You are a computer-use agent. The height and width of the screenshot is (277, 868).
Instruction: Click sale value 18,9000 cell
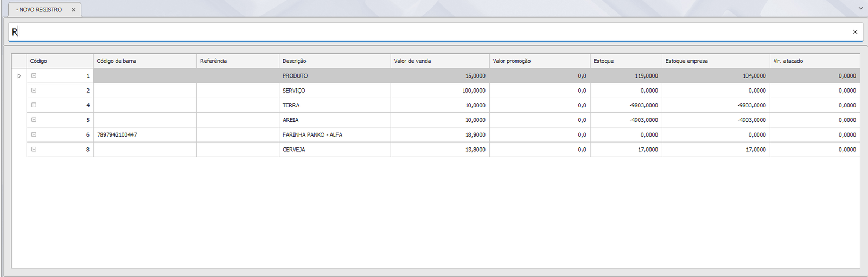(x=440, y=134)
